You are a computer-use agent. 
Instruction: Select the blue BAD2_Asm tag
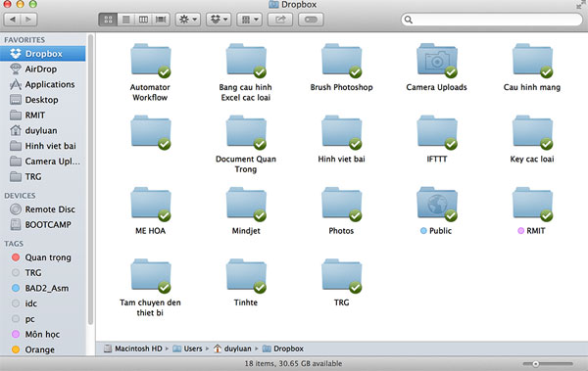[x=43, y=288]
